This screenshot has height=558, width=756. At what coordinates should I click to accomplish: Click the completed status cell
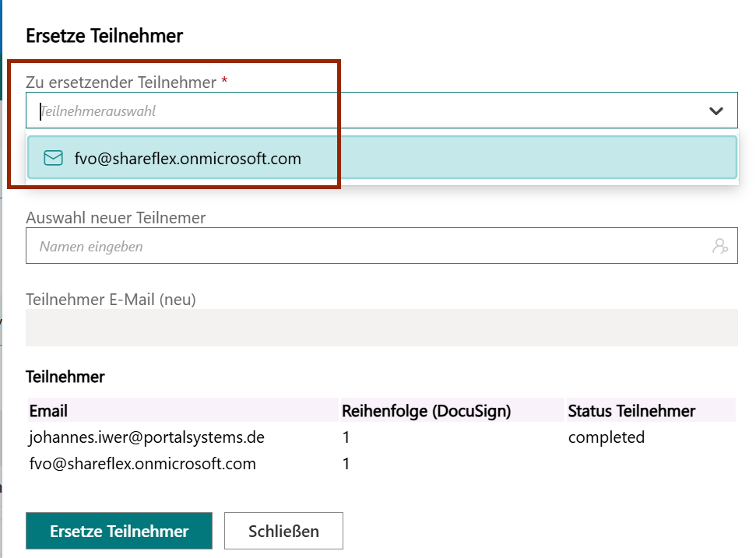[x=606, y=437]
